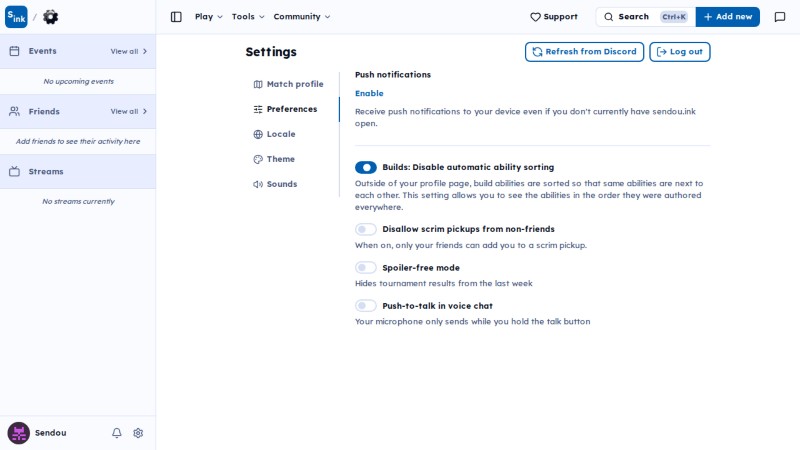Image resolution: width=800 pixels, height=450 pixels.
Task: Click the Sendou username in sidebar
Action: coord(51,433)
